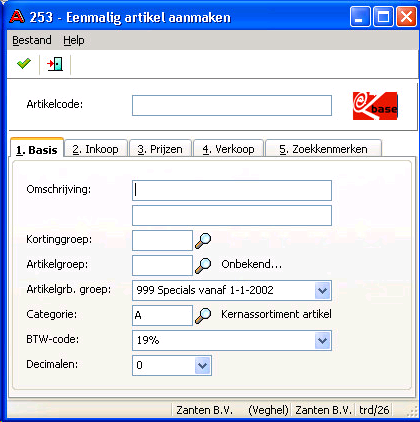Click the Artikelcode input field

point(232,106)
